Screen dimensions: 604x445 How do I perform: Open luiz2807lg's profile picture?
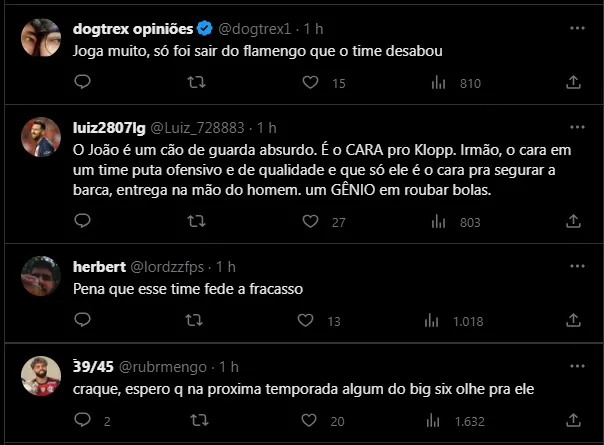tap(40, 138)
